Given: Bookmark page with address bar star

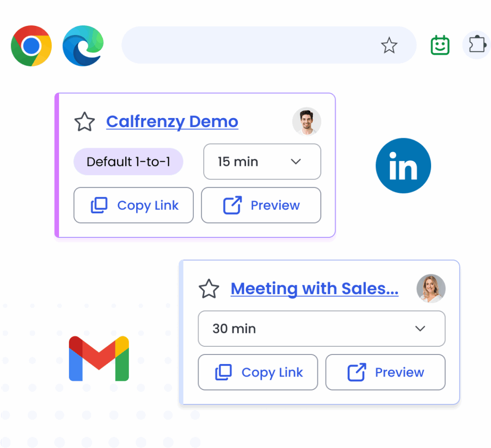Looking at the screenshot, I should tap(389, 46).
